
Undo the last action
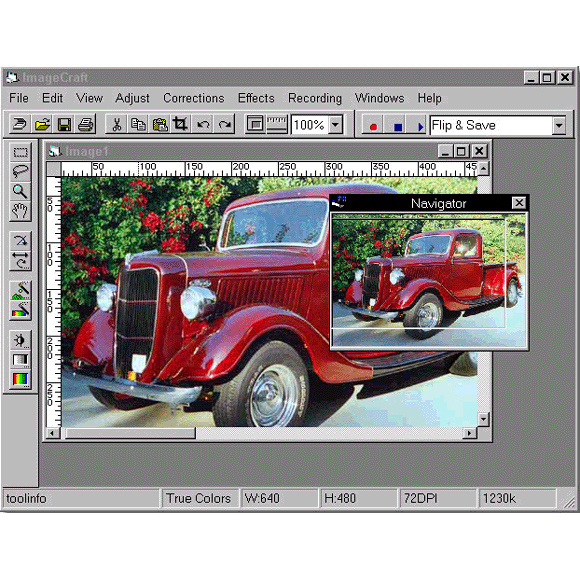pos(203,124)
